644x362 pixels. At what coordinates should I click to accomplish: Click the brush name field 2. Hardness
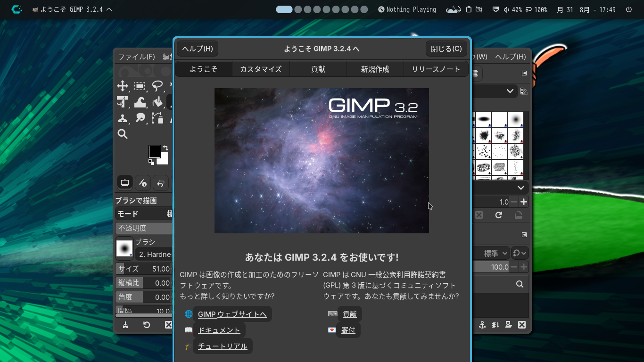pyautogui.click(x=154, y=255)
